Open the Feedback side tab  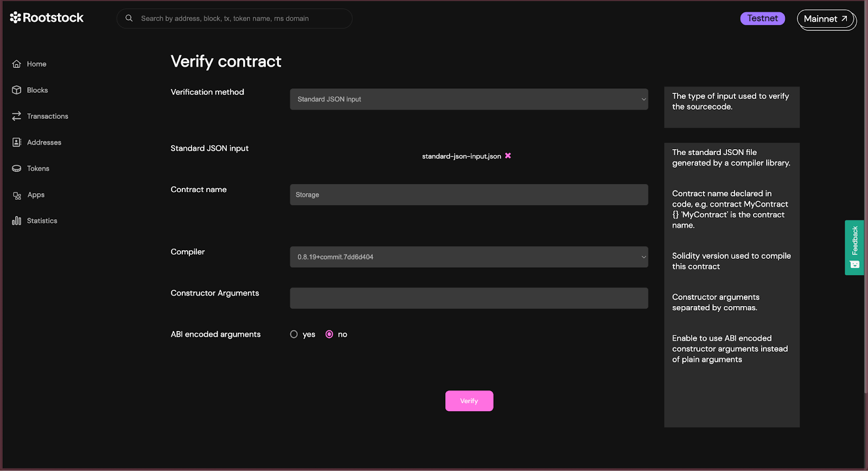[x=854, y=247]
